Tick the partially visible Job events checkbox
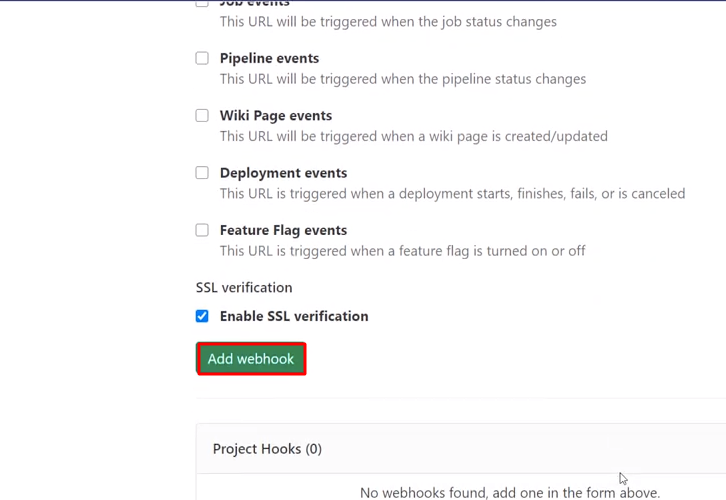Screen dimensions: 726x500 pyautogui.click(x=202, y=3)
